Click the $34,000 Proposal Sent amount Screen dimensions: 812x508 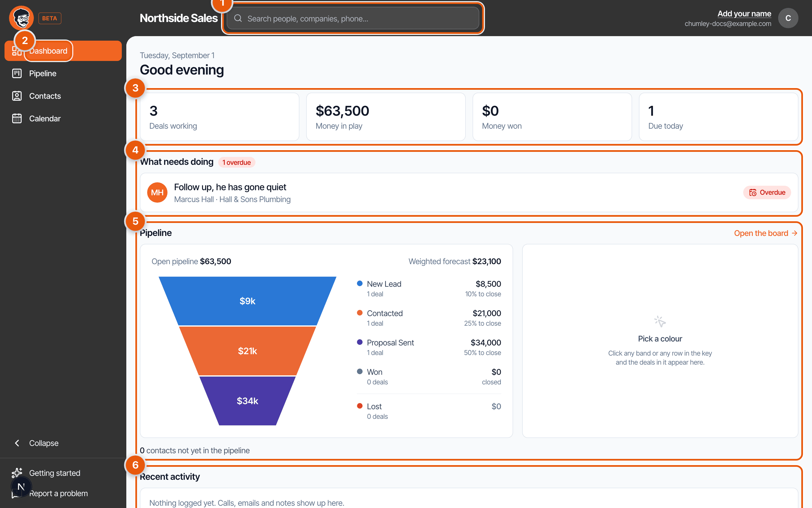(486, 342)
